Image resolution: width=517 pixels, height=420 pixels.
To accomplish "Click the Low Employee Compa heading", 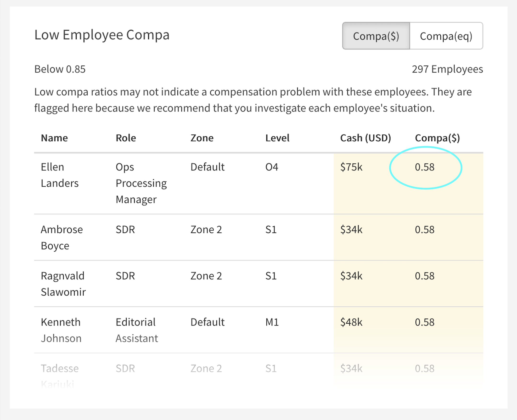I will [x=102, y=35].
